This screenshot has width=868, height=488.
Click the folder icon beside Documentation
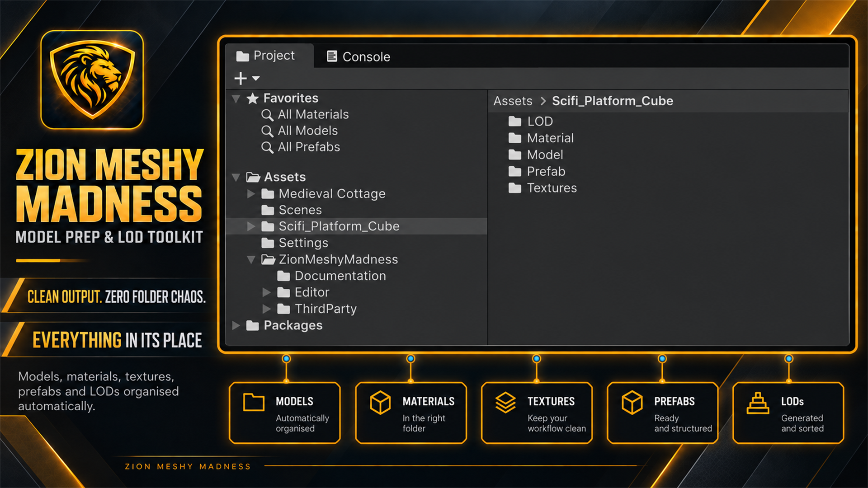pyautogui.click(x=283, y=276)
